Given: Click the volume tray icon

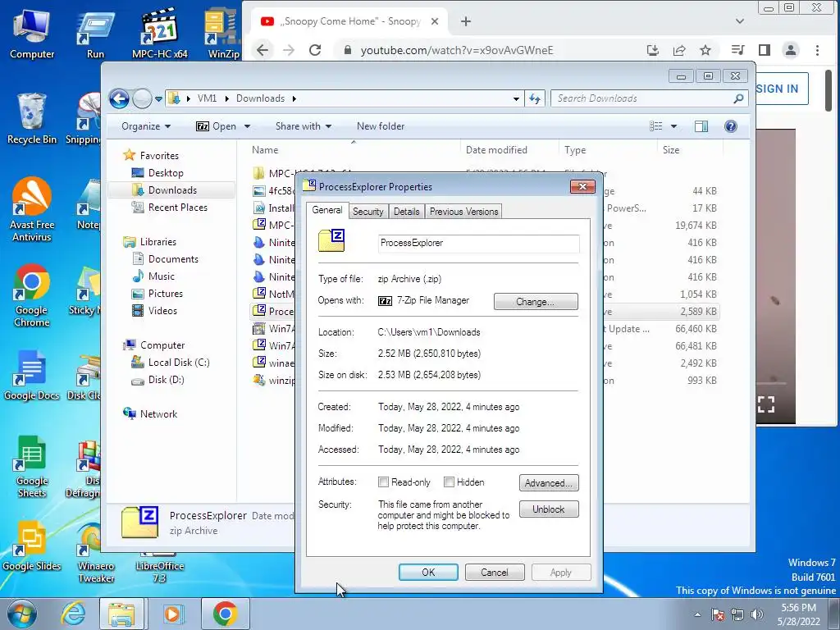Looking at the screenshot, I should tap(757, 614).
